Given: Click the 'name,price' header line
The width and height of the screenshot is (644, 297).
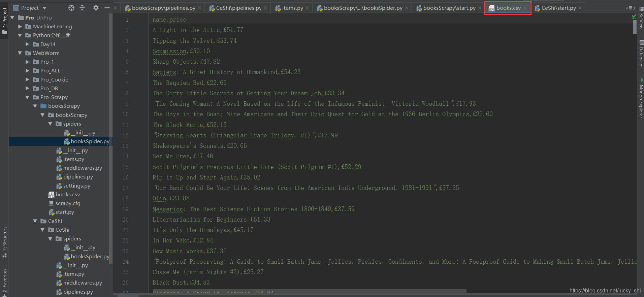Looking at the screenshot, I should point(169,20).
